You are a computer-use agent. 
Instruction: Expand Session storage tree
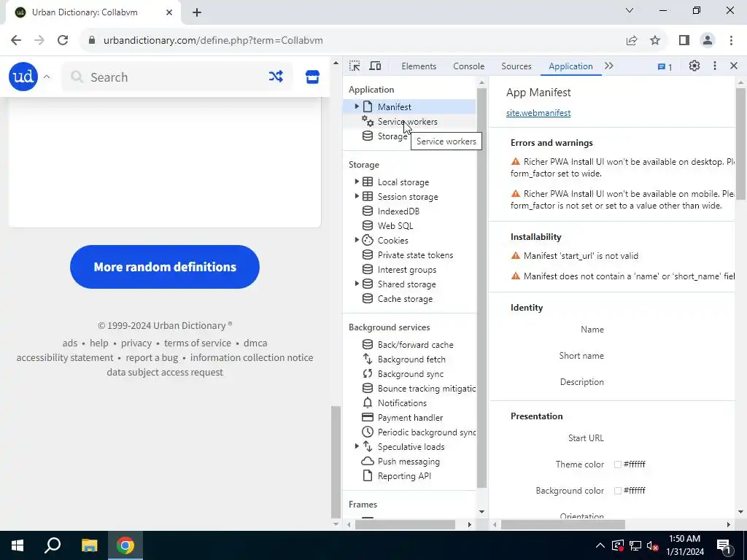356,196
